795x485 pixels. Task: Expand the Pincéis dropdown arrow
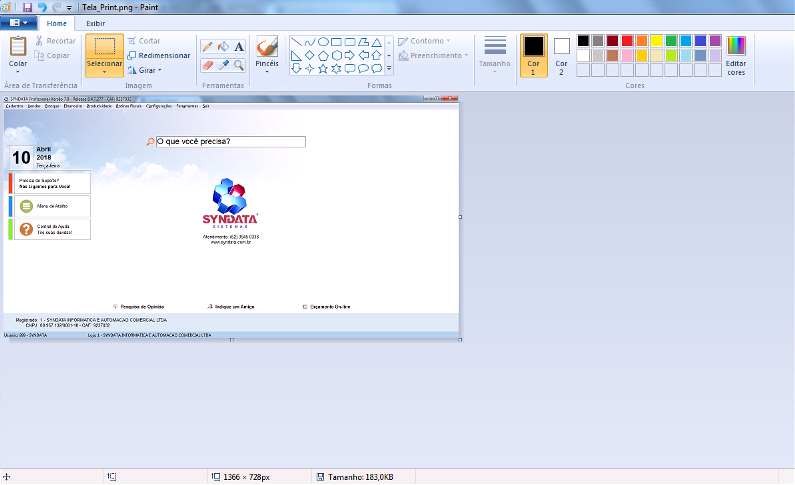click(267, 71)
